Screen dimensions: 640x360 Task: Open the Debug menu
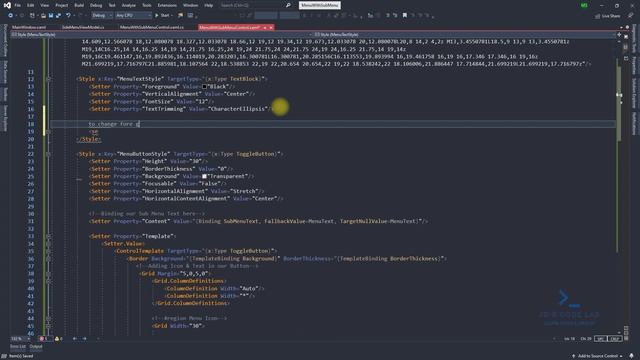96,5
